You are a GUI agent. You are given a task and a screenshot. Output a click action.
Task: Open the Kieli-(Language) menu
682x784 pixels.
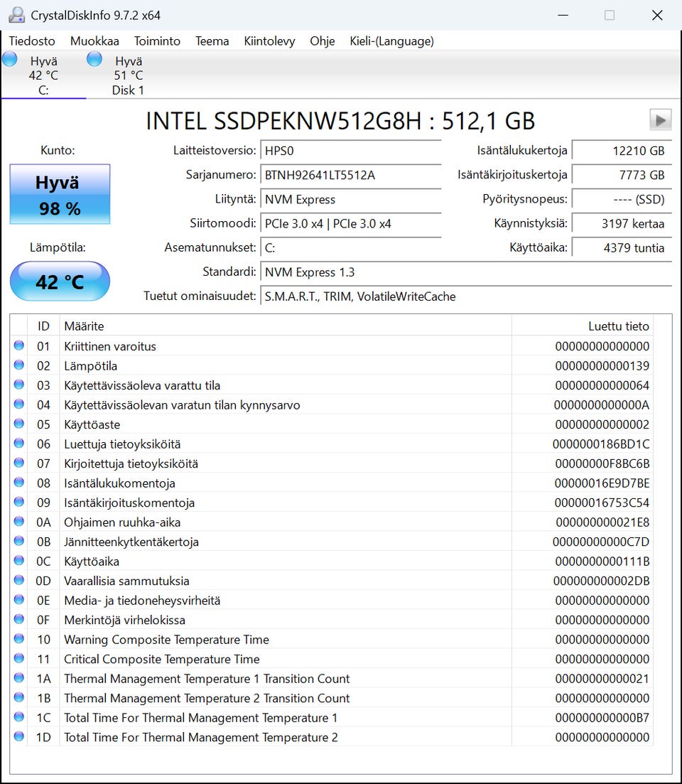tap(391, 41)
